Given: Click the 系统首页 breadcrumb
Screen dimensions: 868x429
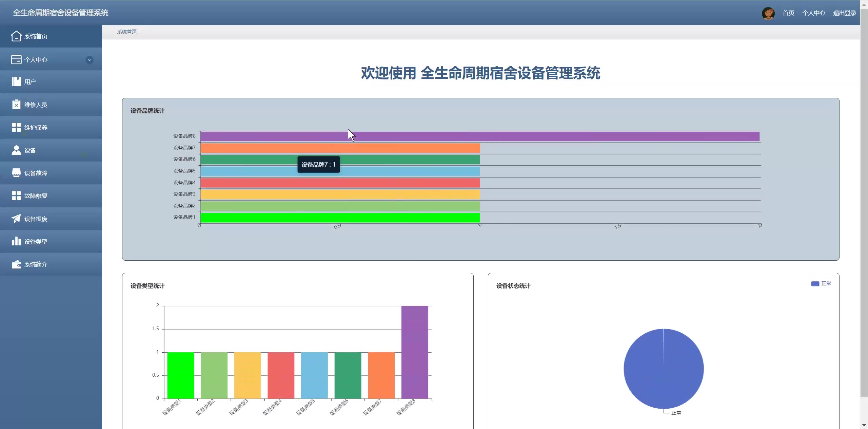Looking at the screenshot, I should click(127, 32).
